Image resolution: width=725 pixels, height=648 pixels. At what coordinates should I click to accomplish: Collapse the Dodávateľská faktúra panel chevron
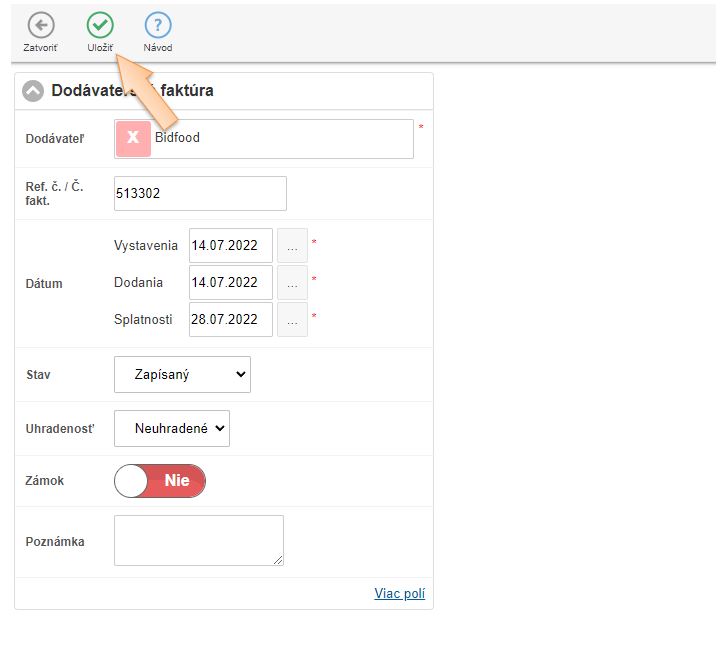[x=33, y=91]
